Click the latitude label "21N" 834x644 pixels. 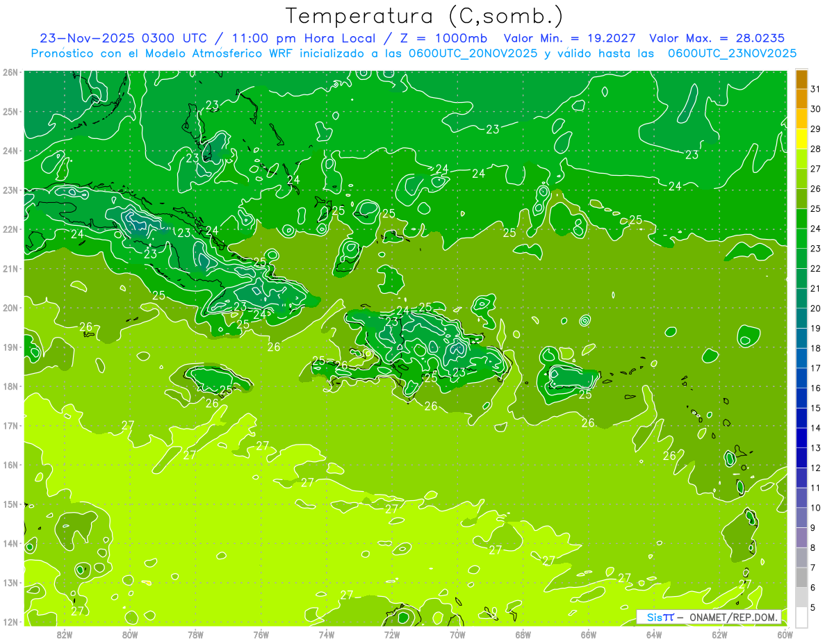[11, 268]
